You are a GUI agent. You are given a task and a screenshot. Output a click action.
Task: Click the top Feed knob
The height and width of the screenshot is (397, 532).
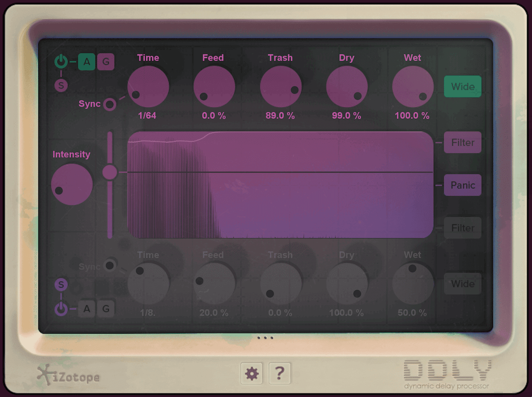(214, 86)
